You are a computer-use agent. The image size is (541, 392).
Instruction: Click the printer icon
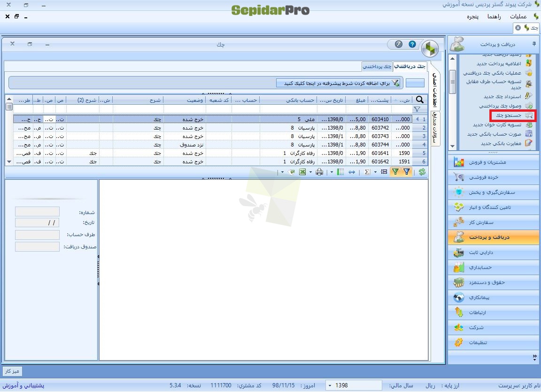pyautogui.click(x=319, y=172)
